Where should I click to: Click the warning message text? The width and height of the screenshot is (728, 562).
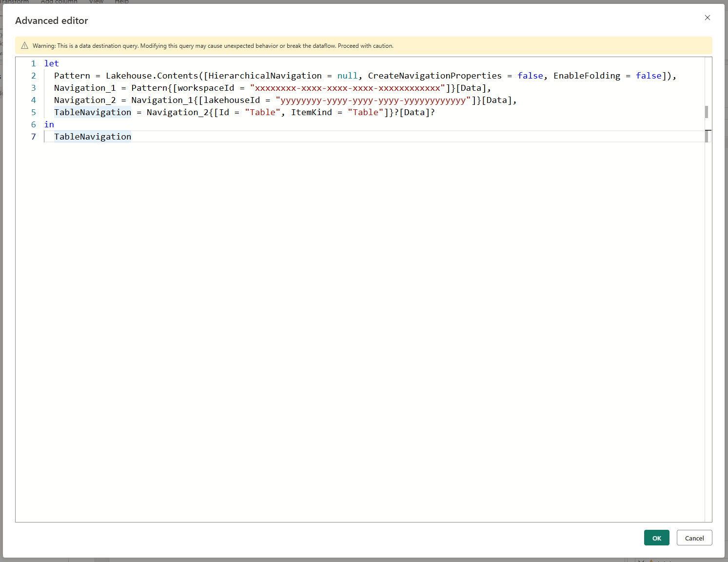[x=213, y=46]
